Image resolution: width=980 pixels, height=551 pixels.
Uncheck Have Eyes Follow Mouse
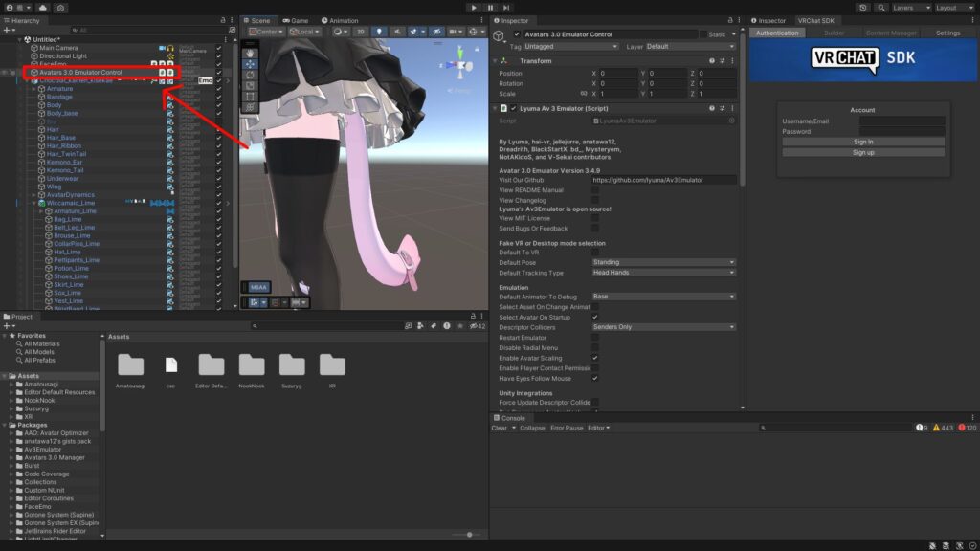(x=595, y=378)
